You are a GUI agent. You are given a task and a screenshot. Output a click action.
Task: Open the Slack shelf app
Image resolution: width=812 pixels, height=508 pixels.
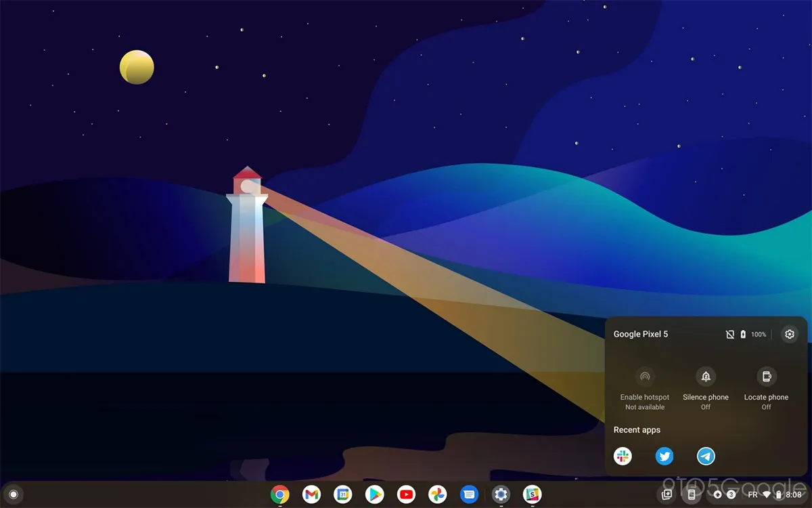tap(533, 494)
